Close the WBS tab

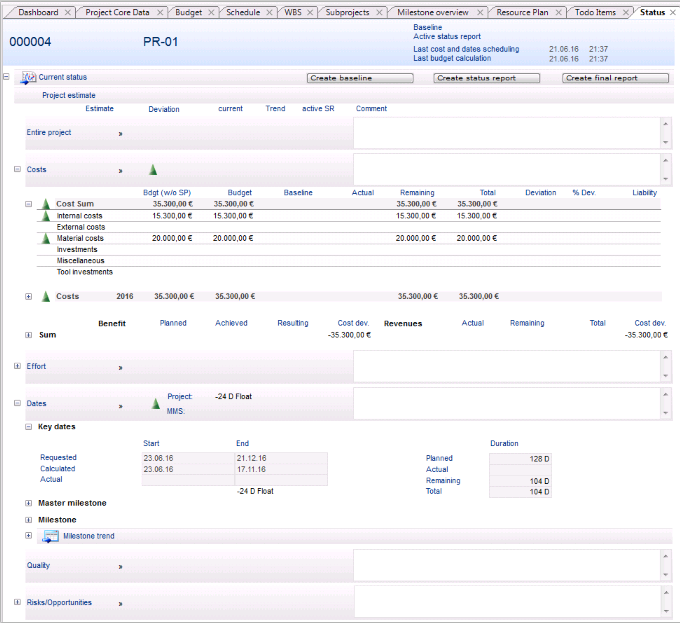point(310,13)
